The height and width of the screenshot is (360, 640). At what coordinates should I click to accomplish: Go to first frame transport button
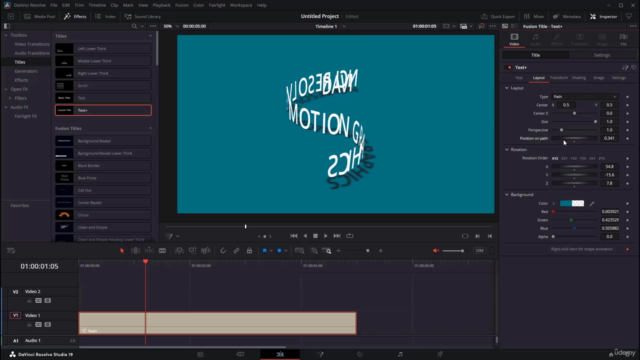pos(294,236)
